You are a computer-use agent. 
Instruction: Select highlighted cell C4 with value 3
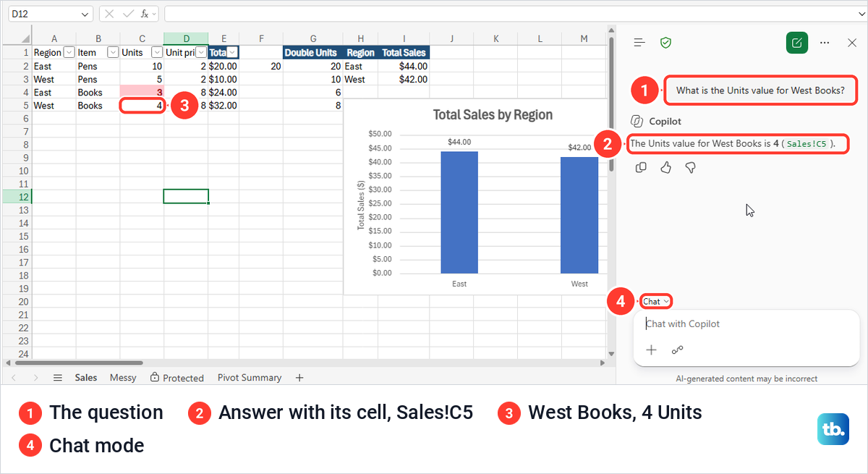coord(142,92)
